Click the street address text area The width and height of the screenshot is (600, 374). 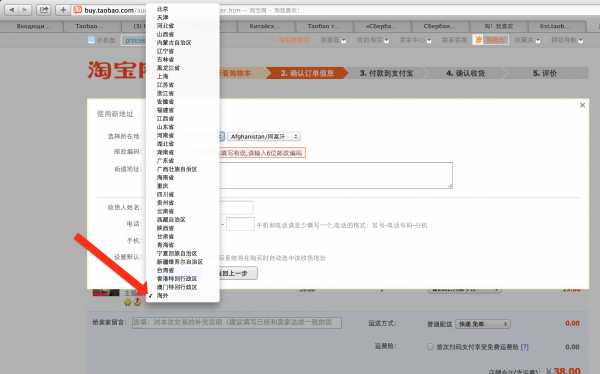click(336, 175)
